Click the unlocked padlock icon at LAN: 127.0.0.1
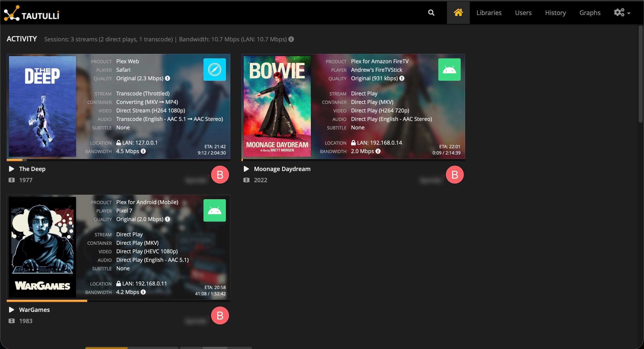The height and width of the screenshot is (349, 644). [119, 142]
